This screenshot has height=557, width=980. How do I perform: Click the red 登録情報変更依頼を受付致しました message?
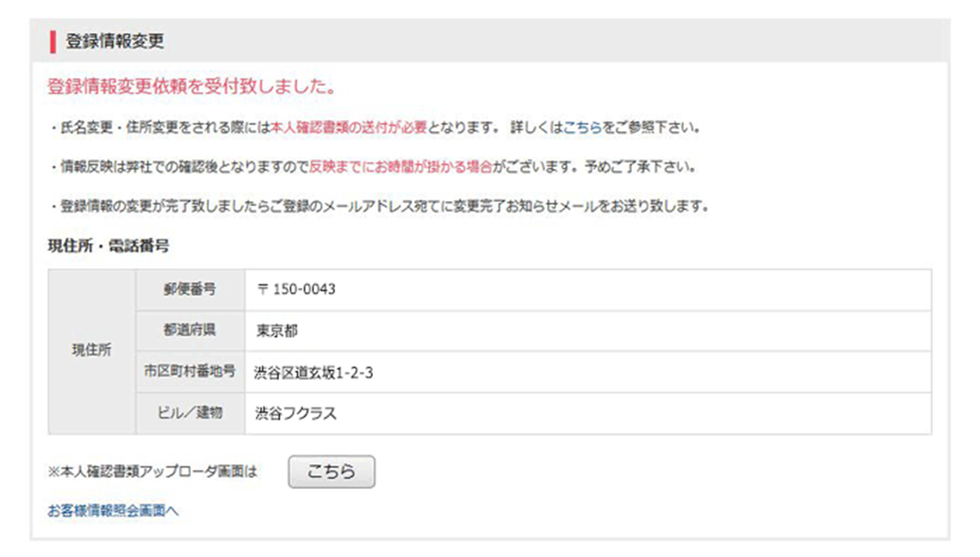pyautogui.click(x=191, y=87)
